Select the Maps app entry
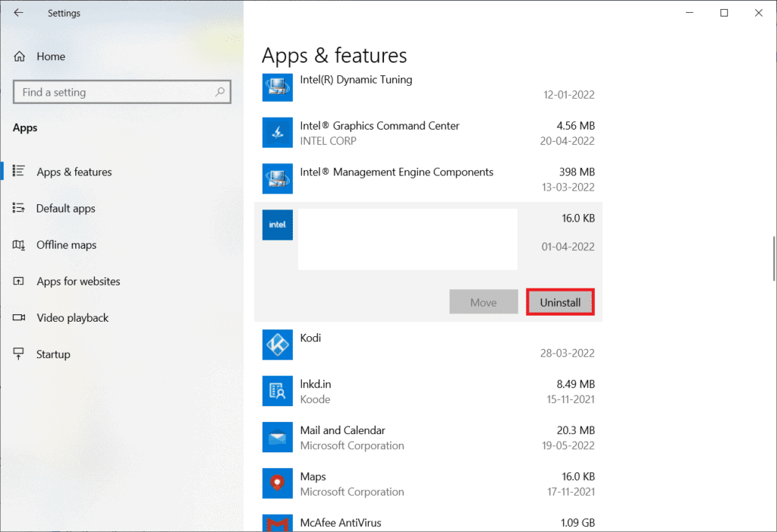 pyautogui.click(x=428, y=483)
